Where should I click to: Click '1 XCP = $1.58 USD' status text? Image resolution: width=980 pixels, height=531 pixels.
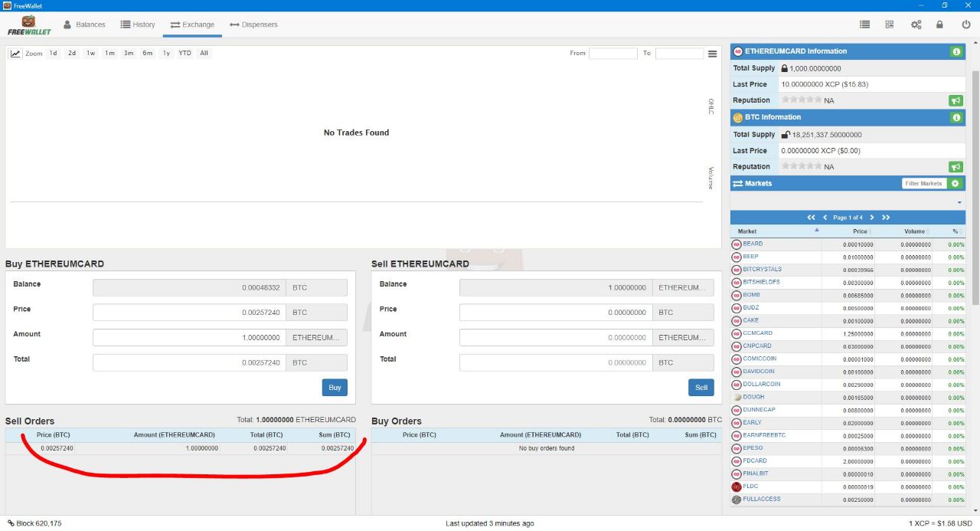[x=940, y=523]
